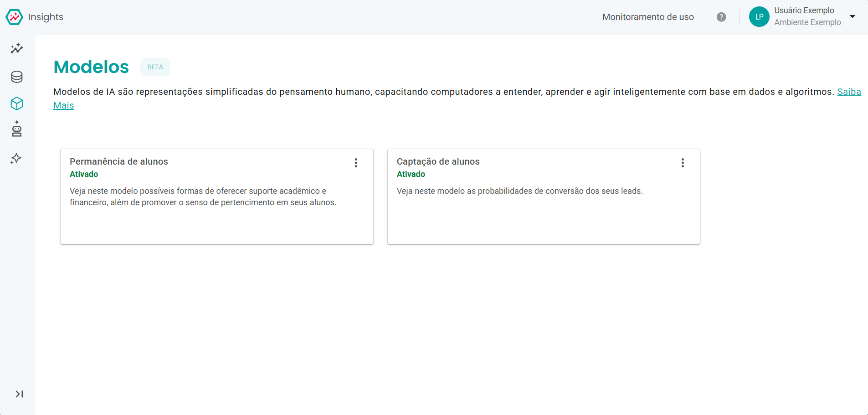Click Ativado status on Captação de alunos
This screenshot has height=415, width=868.
411,174
